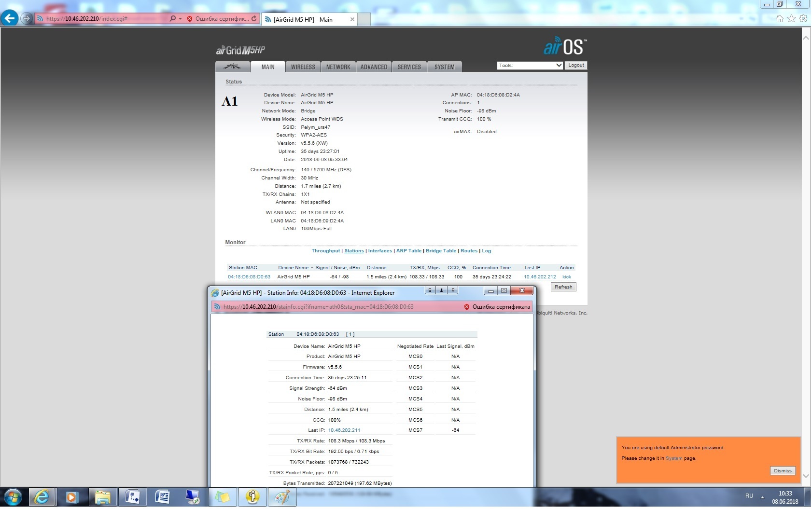Click the search magnifier in address bar
Viewport: 812px width, 509px height.
[172, 19]
